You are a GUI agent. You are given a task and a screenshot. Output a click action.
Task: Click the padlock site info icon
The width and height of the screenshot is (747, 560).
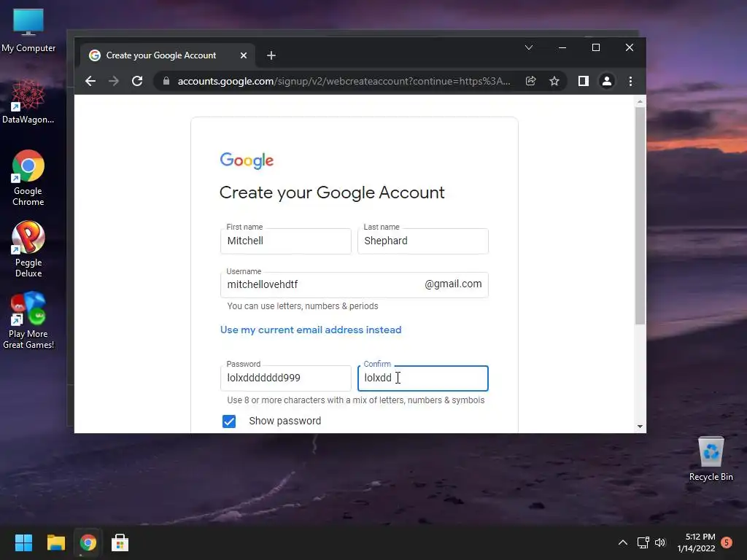click(166, 81)
